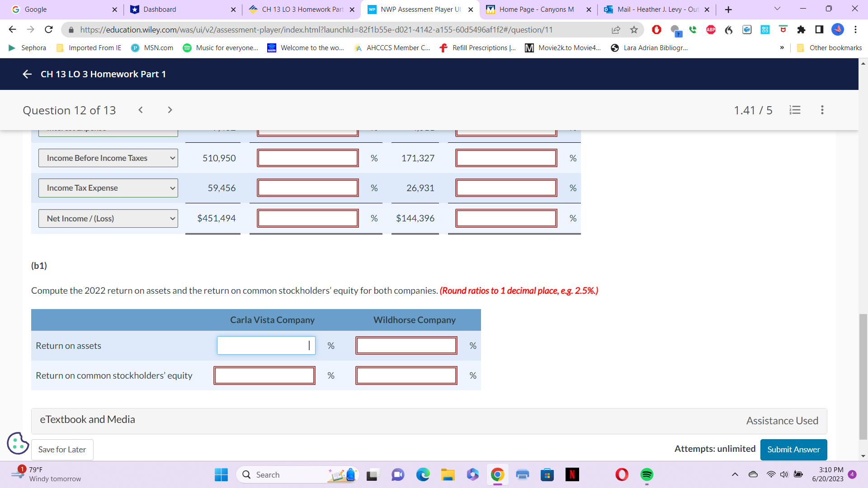Open the Spotify taskbar icon

click(646, 474)
